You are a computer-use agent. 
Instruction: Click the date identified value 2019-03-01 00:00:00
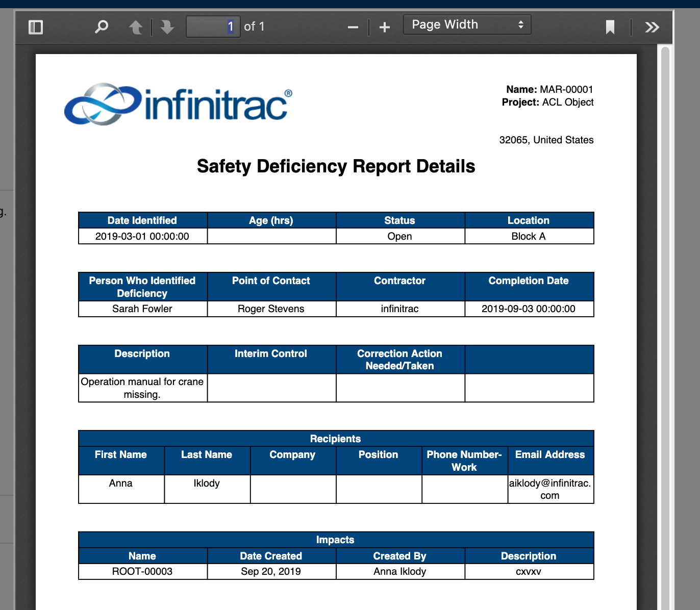tap(142, 236)
